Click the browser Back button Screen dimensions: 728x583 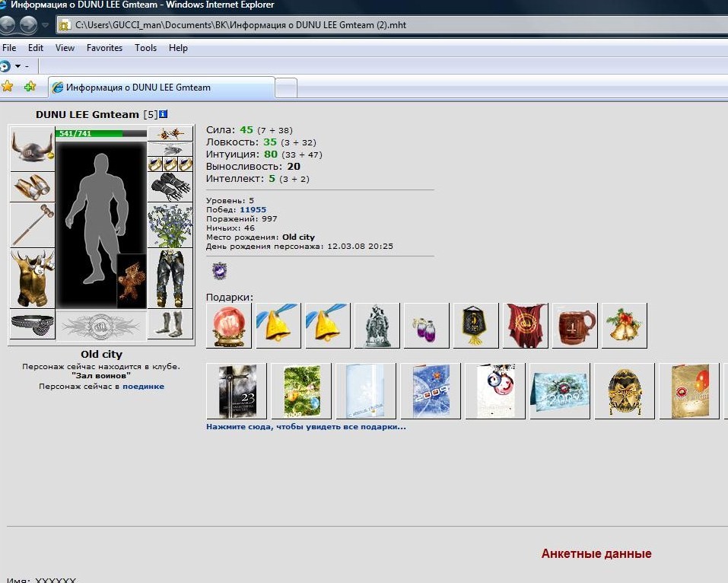[7, 24]
